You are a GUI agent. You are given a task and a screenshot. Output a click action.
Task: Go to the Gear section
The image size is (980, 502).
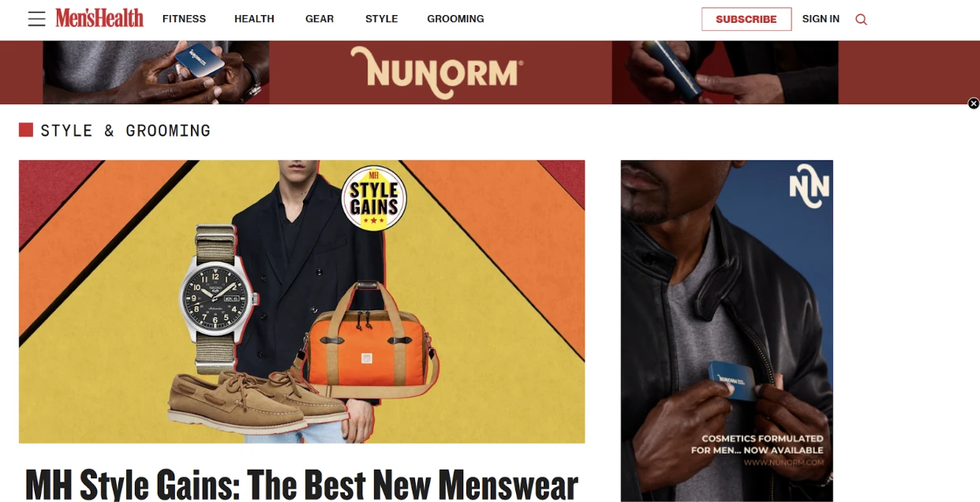[320, 19]
